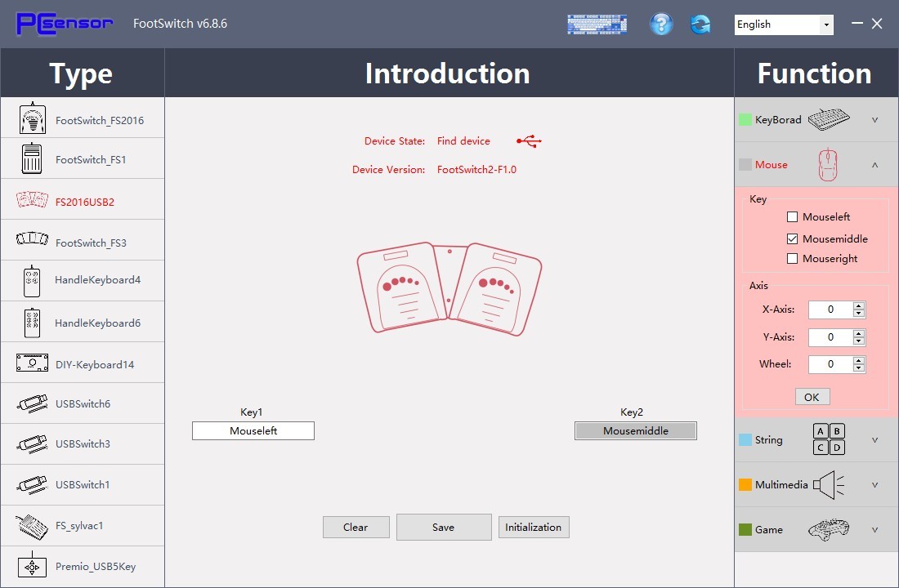
Task: Click the twin foot pedal illustration
Action: [449, 288]
